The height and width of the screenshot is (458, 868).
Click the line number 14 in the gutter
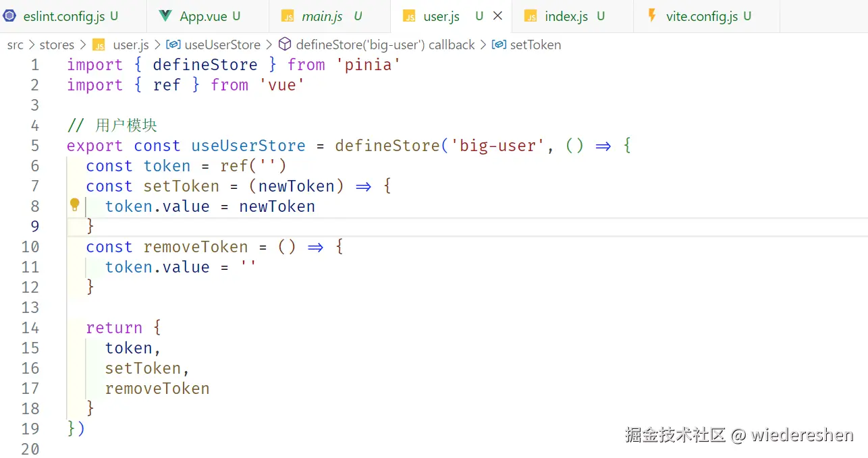coord(30,328)
